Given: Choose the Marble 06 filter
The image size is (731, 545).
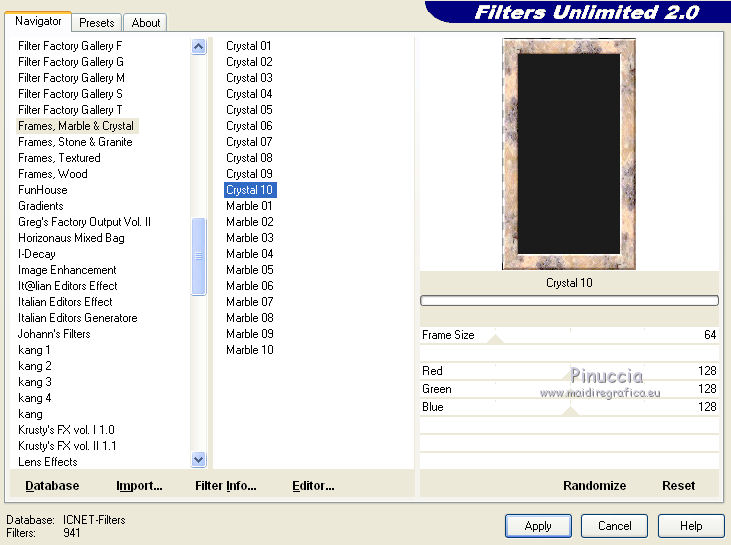Looking at the screenshot, I should pos(249,286).
